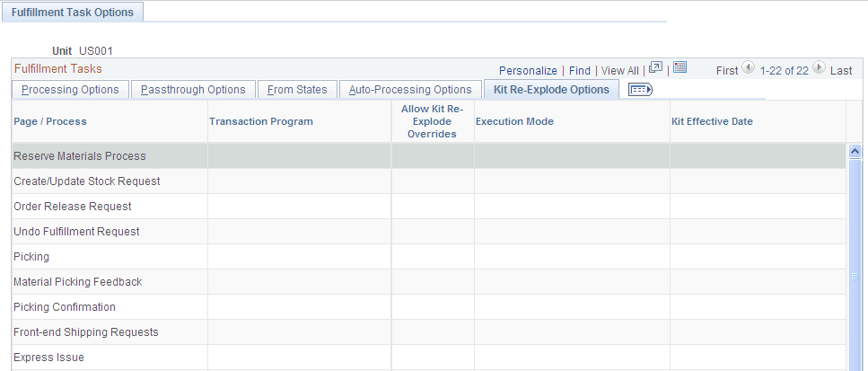The height and width of the screenshot is (371, 868).
Task: Select Reserve Materials Process row
Action: click(429, 156)
